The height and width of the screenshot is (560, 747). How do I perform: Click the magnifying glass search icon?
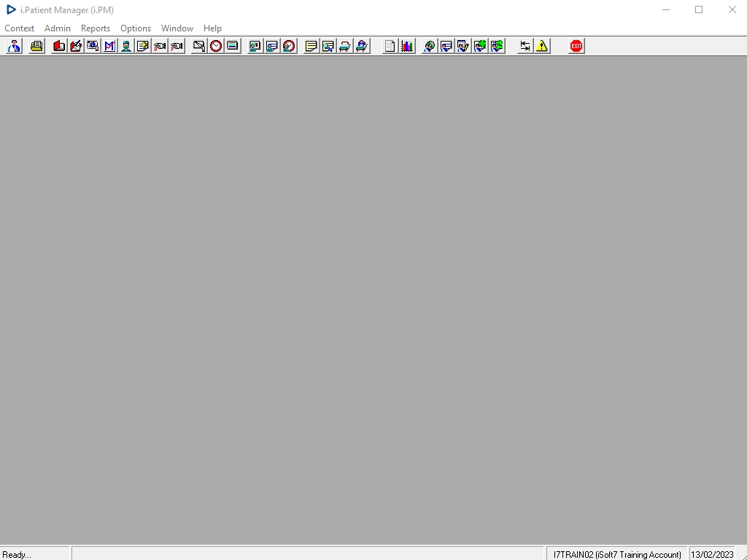(328, 46)
